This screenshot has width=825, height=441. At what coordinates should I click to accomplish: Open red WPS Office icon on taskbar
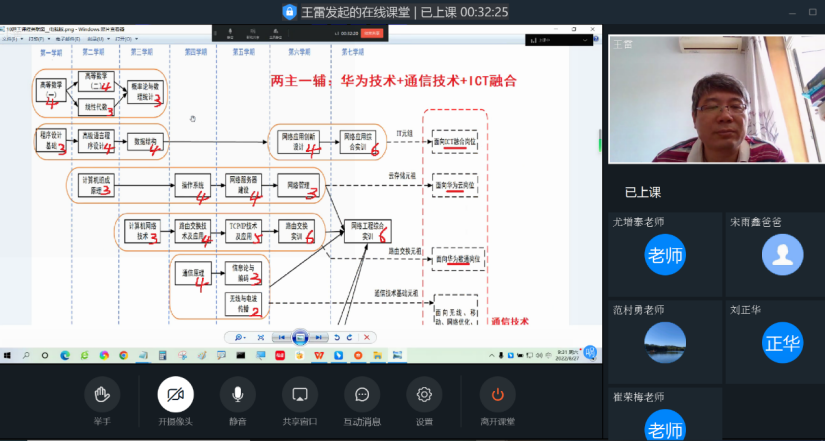point(319,355)
